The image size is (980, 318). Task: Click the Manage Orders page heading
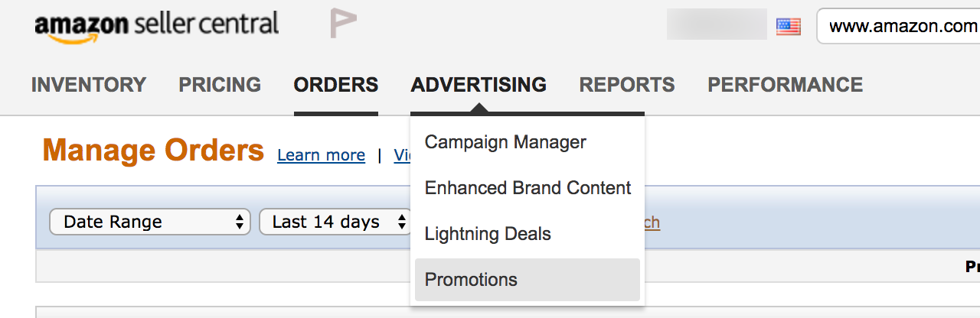click(153, 151)
